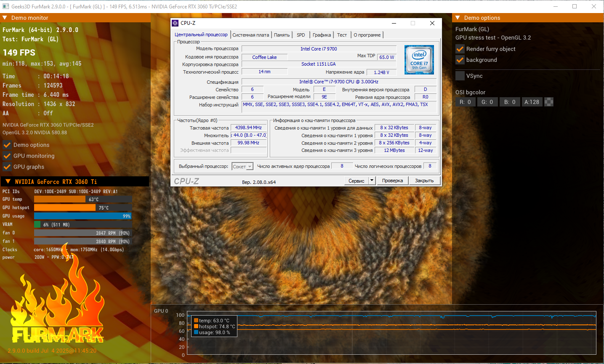The height and width of the screenshot is (364, 604).
Task: Click the GPU usage 99% bar
Action: [83, 216]
